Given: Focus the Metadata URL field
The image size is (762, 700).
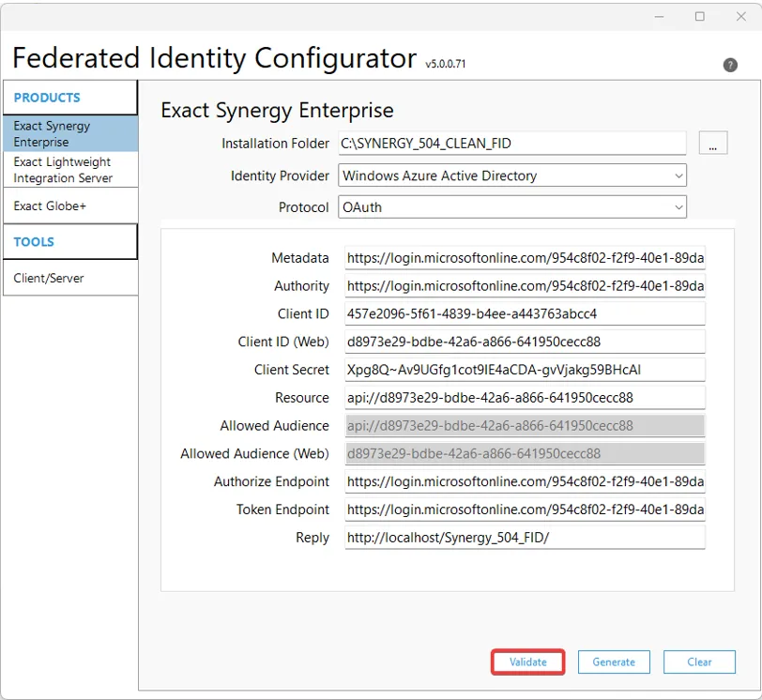Looking at the screenshot, I should point(524,258).
